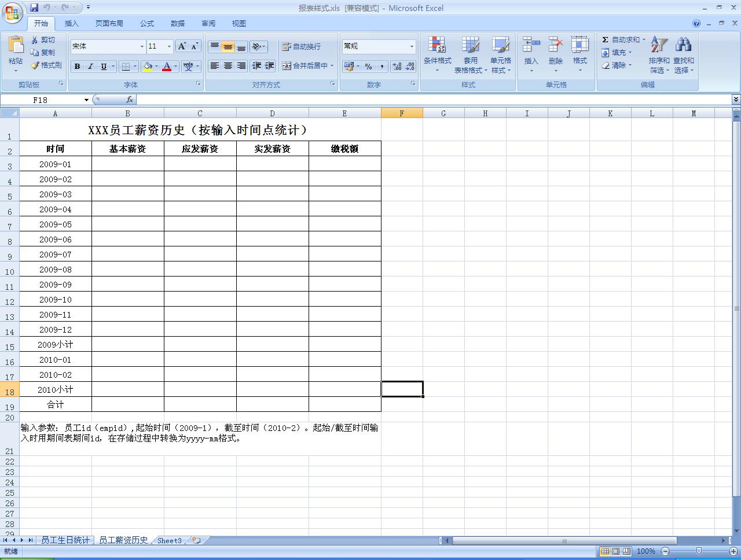Decrease decimal places

click(x=410, y=67)
